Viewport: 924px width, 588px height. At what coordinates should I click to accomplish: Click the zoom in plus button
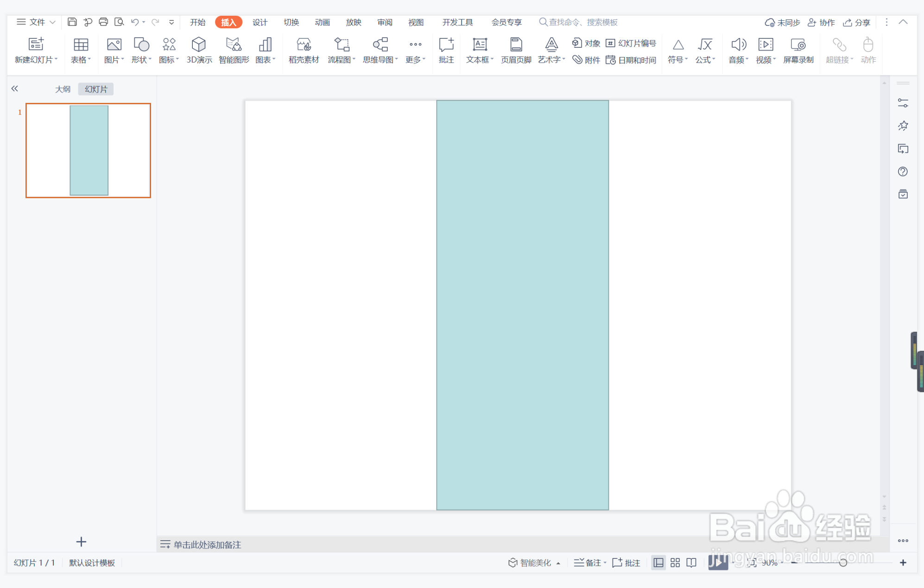(x=903, y=563)
